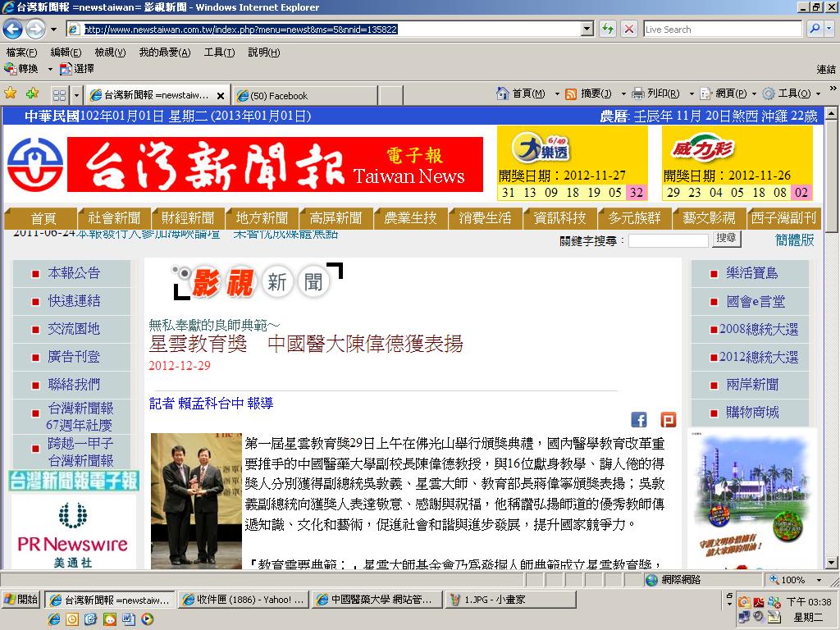This screenshot has width=840, height=630.
Task: Open the Quick Tabs grid view
Action: click(x=59, y=95)
